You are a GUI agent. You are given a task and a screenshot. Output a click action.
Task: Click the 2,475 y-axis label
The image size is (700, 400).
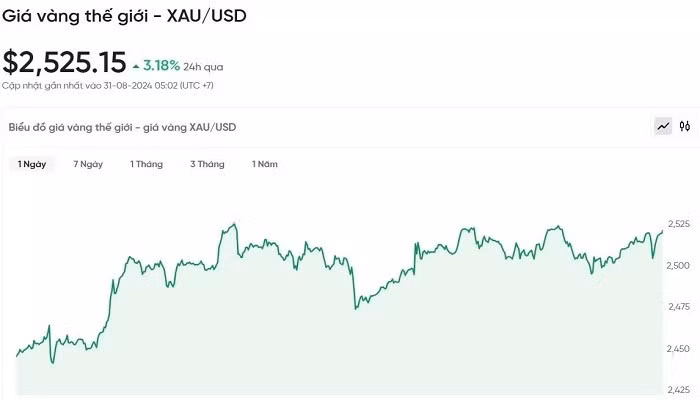678,307
